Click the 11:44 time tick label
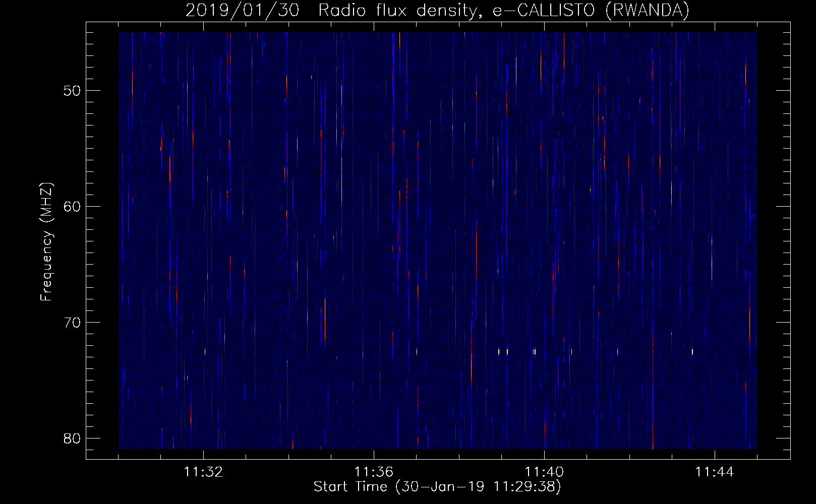Image resolution: width=816 pixels, height=504 pixels. (715, 472)
